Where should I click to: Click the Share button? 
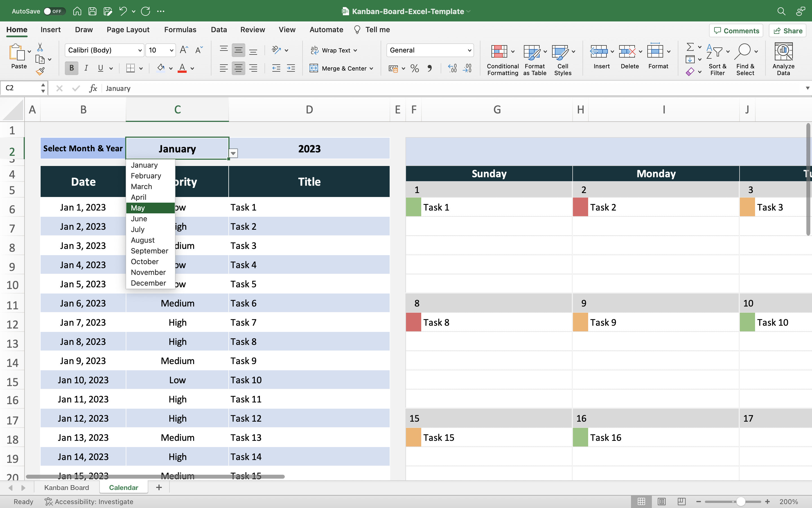pos(787,30)
